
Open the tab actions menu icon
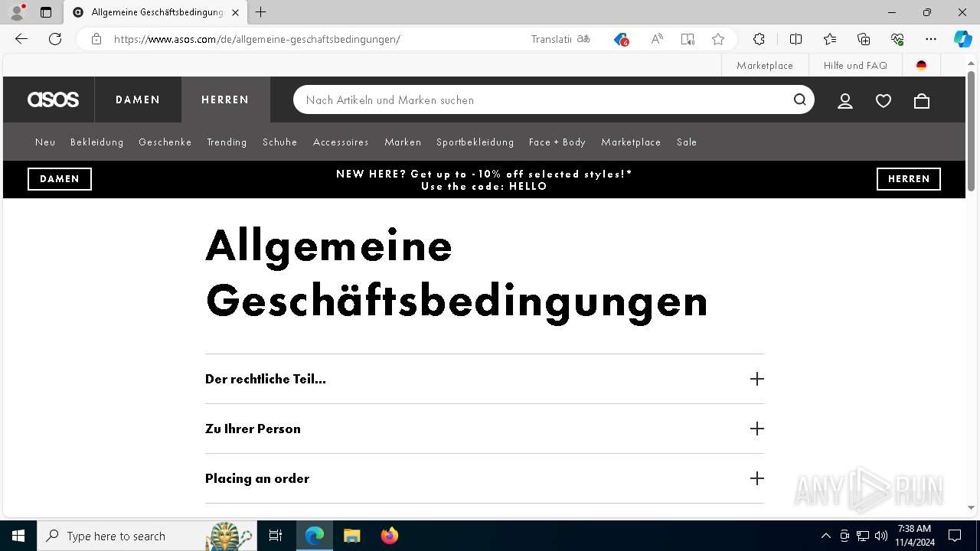click(x=46, y=12)
